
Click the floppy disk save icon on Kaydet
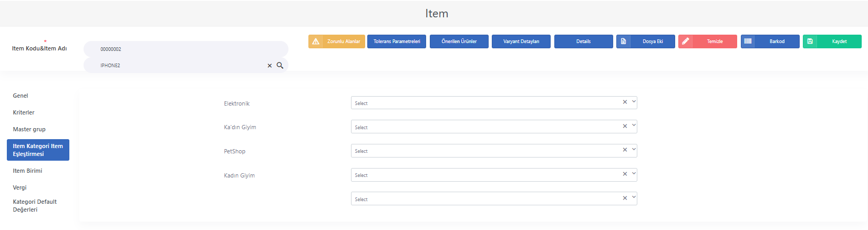(x=810, y=41)
